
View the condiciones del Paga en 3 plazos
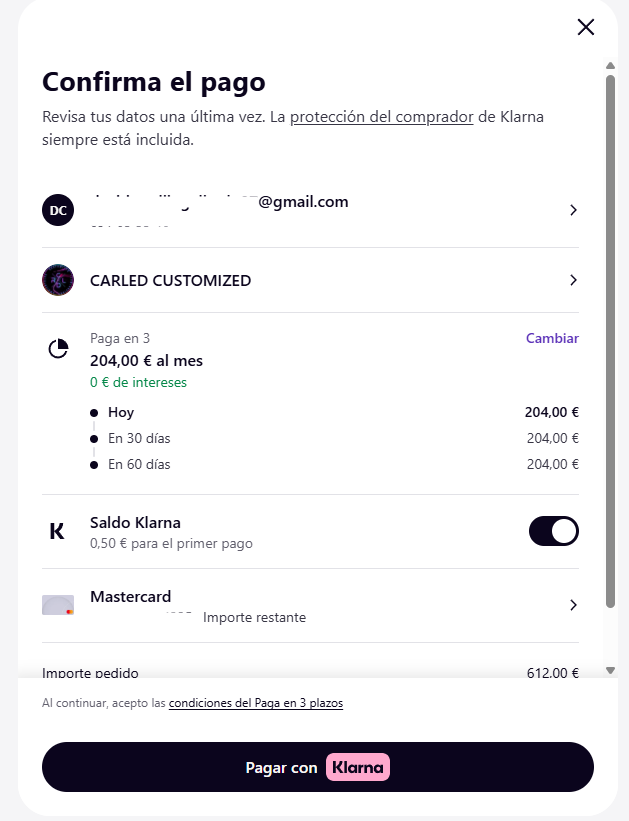[254, 703]
